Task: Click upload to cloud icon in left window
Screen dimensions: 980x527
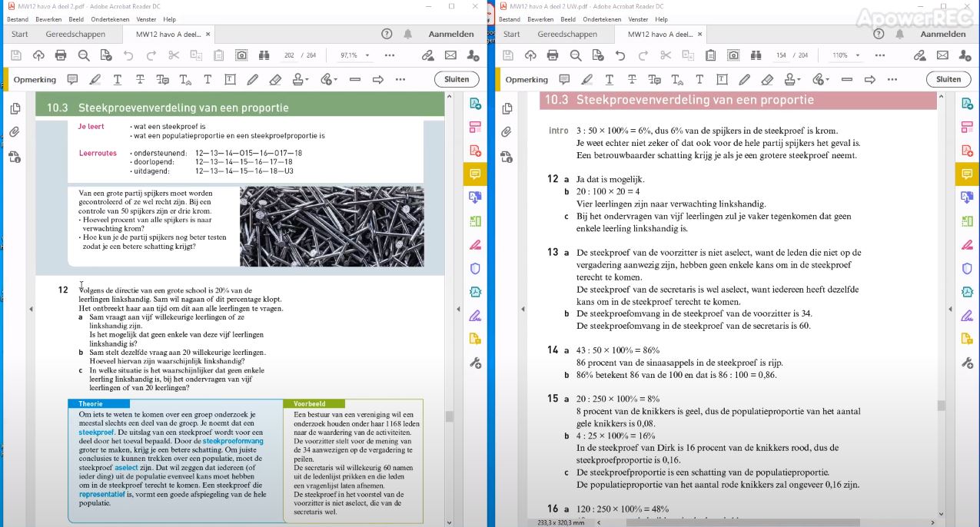Action: 38,55
